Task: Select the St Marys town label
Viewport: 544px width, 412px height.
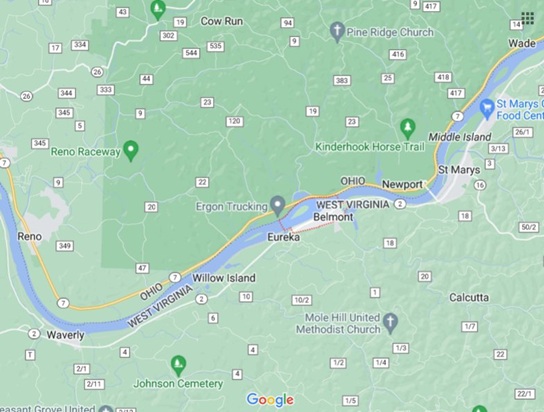Action: [x=459, y=170]
